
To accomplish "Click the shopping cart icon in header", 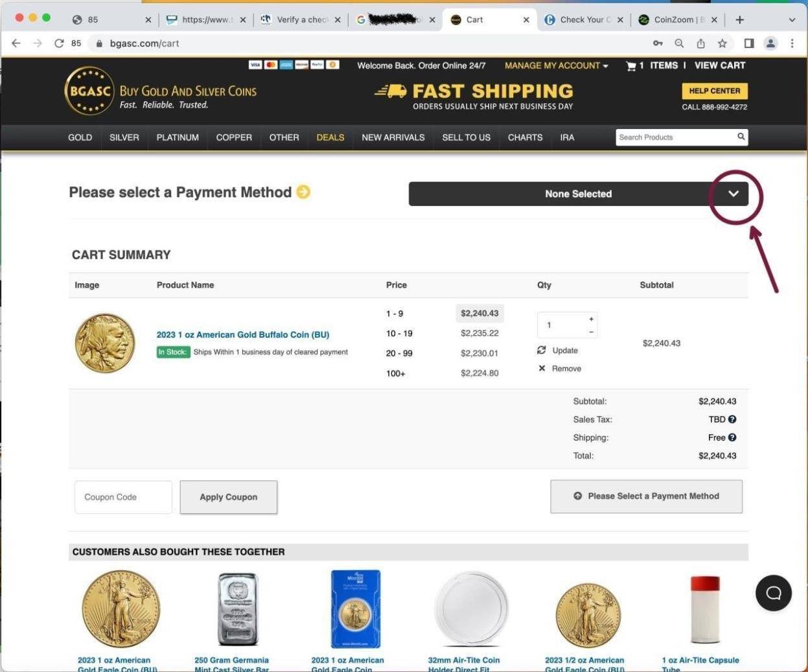I will point(630,66).
